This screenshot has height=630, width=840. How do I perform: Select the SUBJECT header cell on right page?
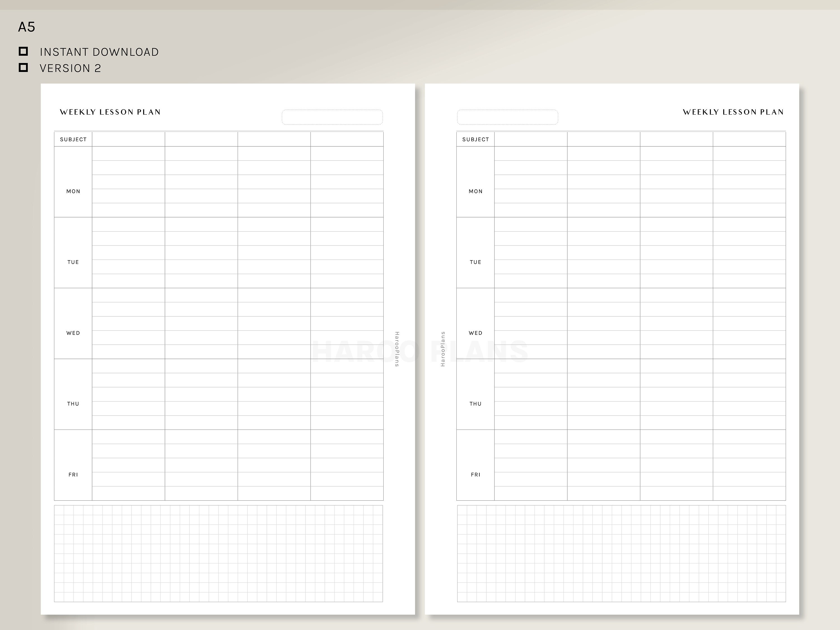point(475,139)
